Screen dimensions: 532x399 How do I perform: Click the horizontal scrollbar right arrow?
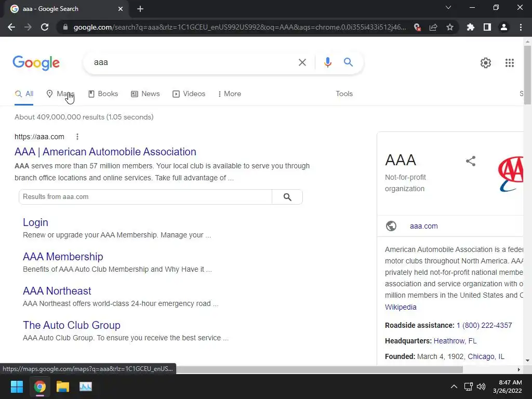(x=518, y=369)
